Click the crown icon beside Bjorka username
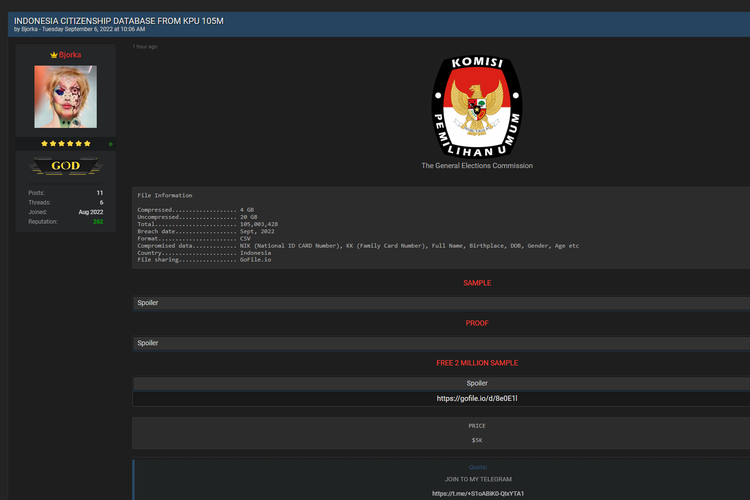This screenshot has height=500, width=750. click(54, 55)
